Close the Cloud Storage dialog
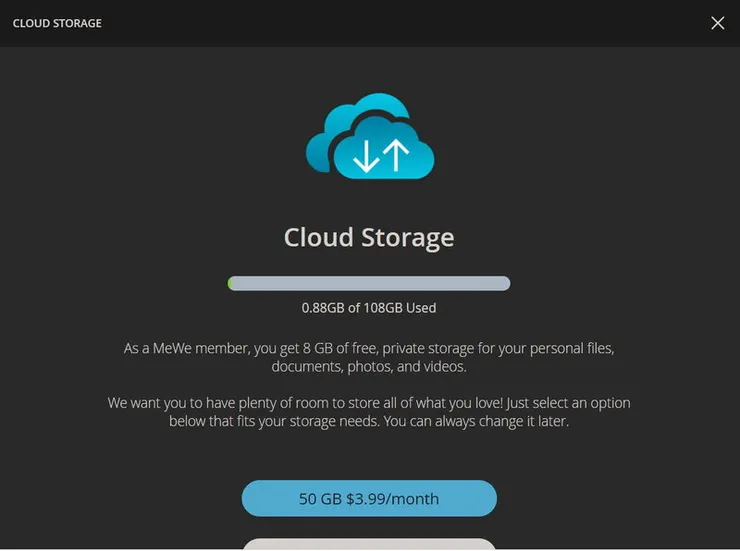Screen dimensions: 740x551 [x=717, y=23]
